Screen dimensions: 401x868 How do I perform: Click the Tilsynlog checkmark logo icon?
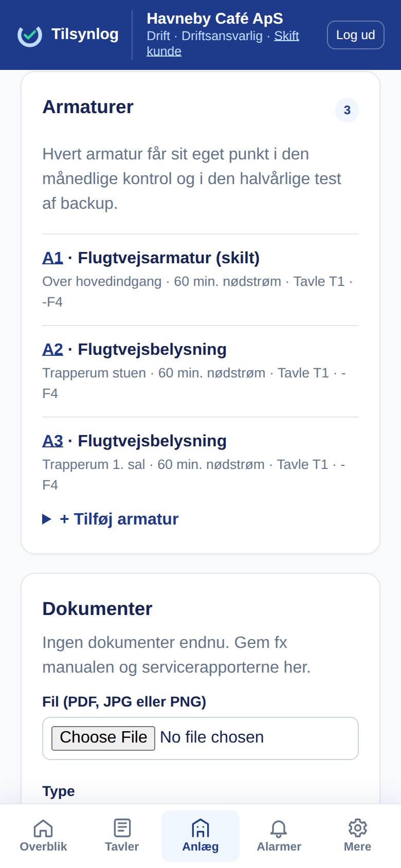[x=30, y=35]
